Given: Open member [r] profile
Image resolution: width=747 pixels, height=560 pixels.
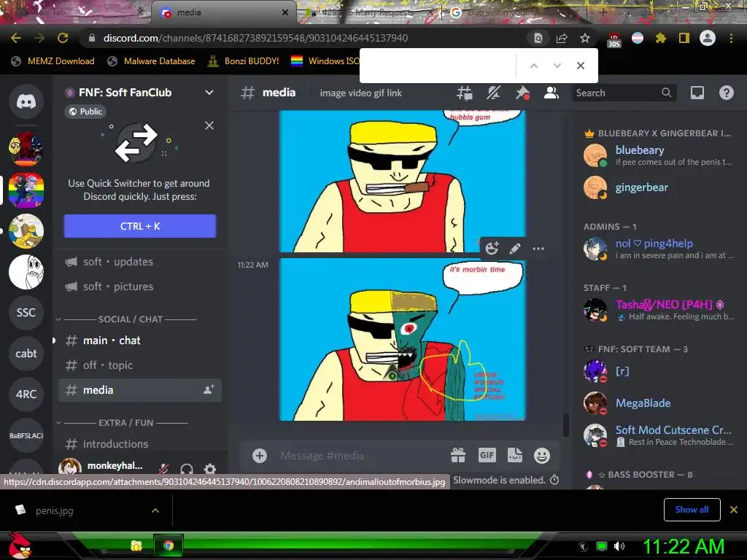Looking at the screenshot, I should click(659, 371).
